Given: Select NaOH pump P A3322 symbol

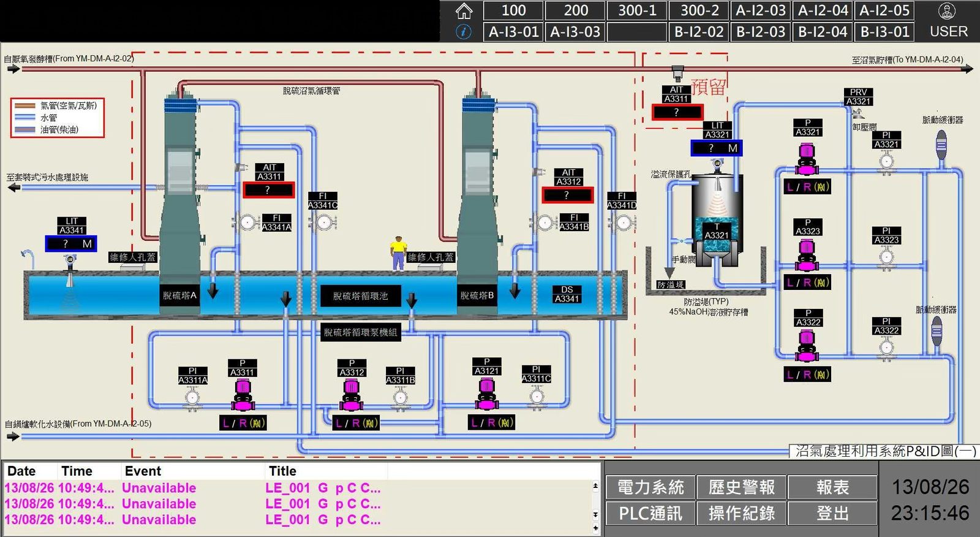Looking at the screenshot, I should coord(807,346).
